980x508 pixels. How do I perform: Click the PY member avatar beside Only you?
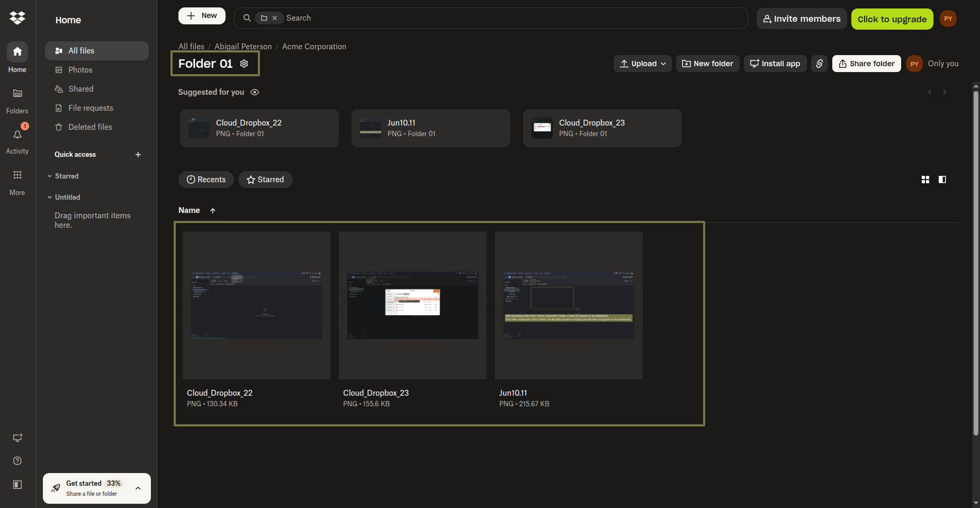tap(914, 64)
